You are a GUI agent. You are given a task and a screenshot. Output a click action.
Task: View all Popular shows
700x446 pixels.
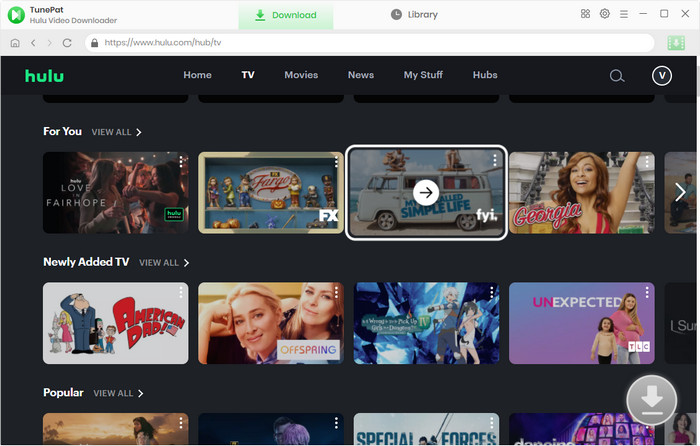point(118,393)
